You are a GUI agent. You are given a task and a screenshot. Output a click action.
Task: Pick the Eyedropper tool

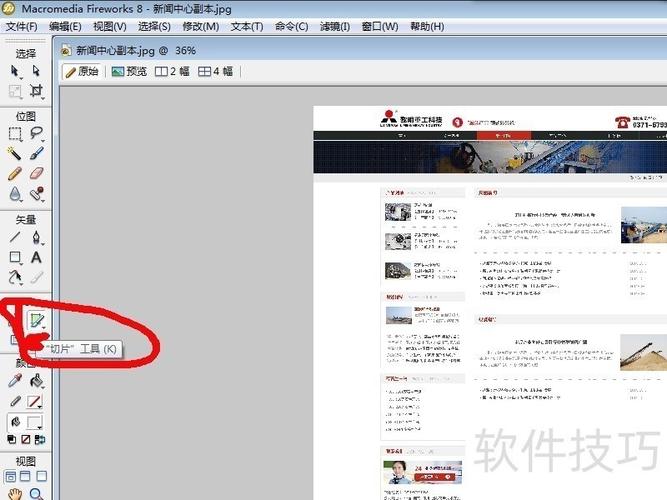tap(15, 381)
